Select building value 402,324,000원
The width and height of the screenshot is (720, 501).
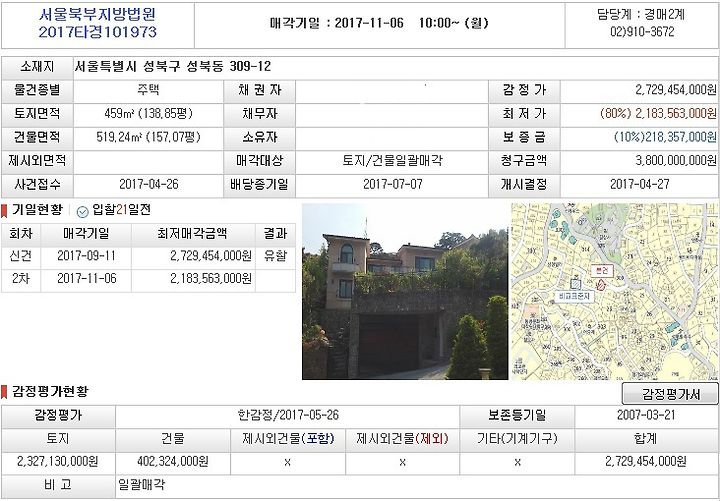[x=173, y=462]
